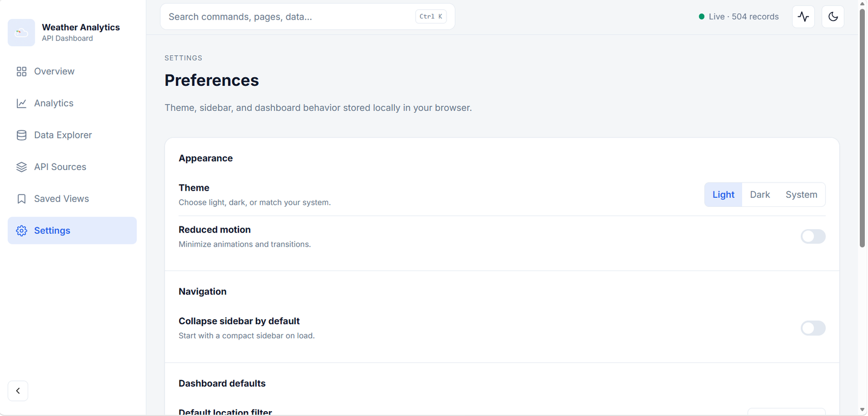Click "Minimize animations and transitions." text
The height and width of the screenshot is (416, 868).
click(x=245, y=244)
